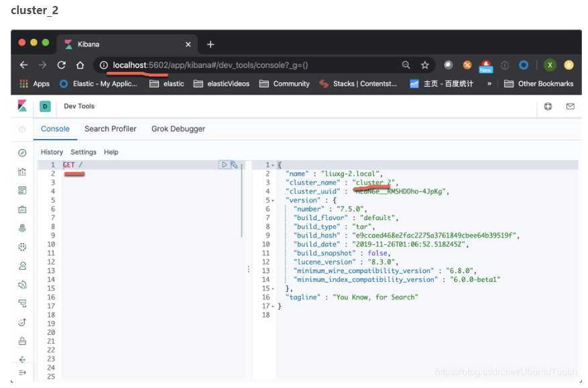Click the Kibana logo in the header

[x=22, y=106]
